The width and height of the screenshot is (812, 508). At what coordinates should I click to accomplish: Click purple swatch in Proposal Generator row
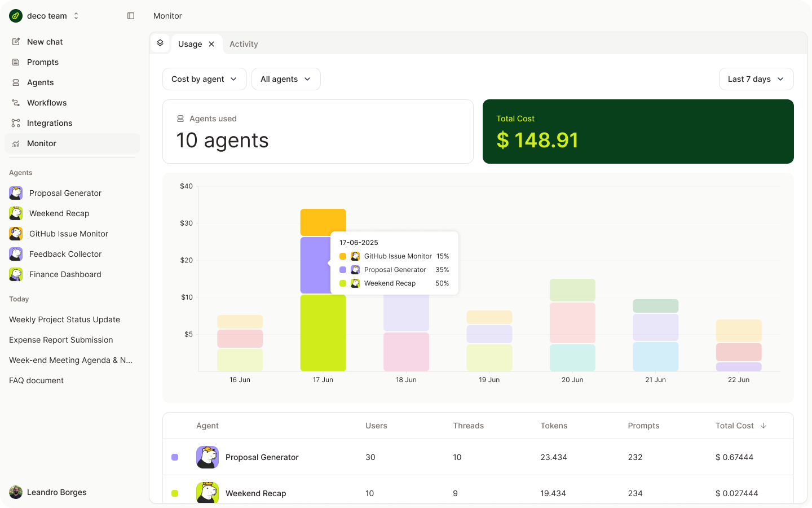[175, 457]
